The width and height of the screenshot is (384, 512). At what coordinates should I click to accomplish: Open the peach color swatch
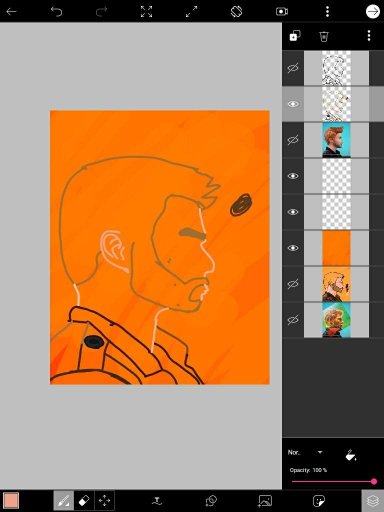point(11,501)
